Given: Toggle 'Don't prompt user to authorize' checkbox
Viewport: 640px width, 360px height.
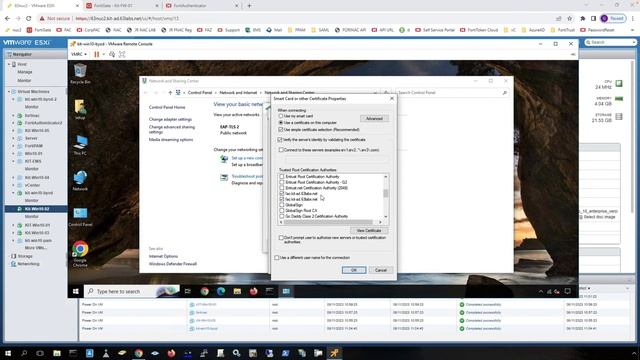Looking at the screenshot, I should point(281,238).
